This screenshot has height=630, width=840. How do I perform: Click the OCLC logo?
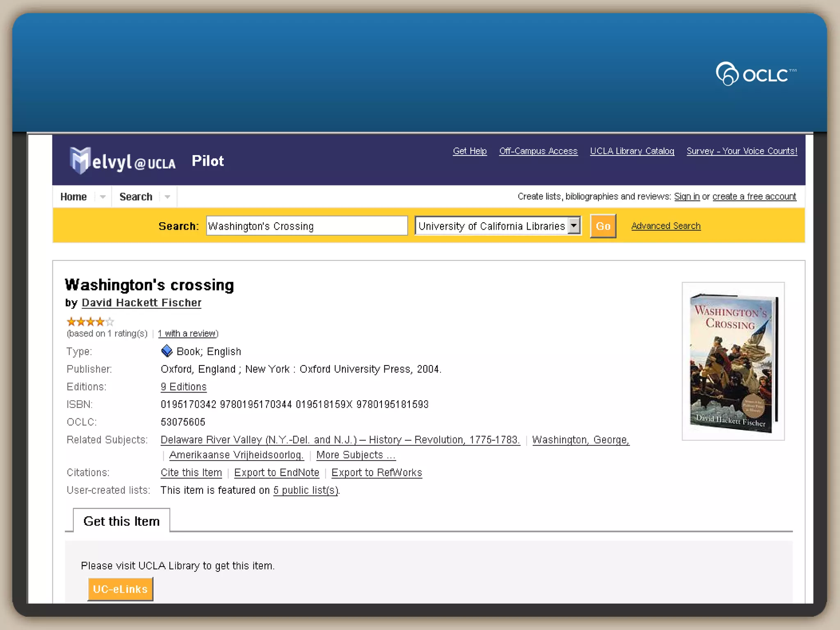(756, 74)
